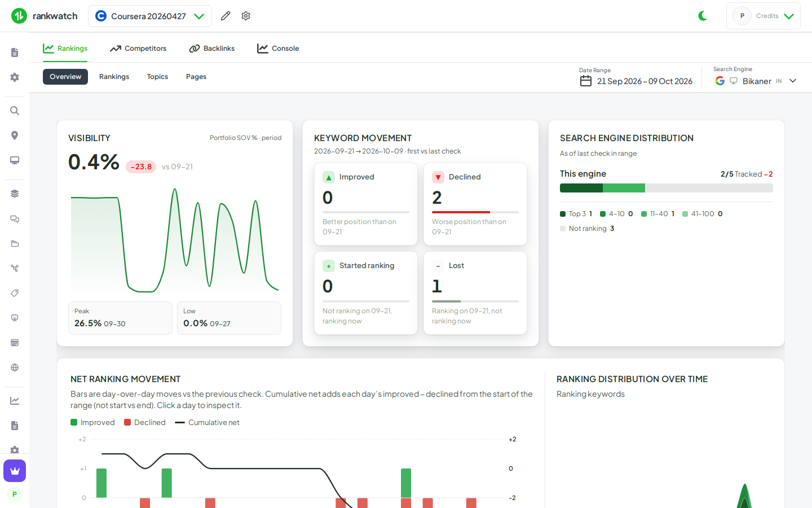812x508 pixels.
Task: Open the bot face sidebar icon
Action: [x=15, y=318]
